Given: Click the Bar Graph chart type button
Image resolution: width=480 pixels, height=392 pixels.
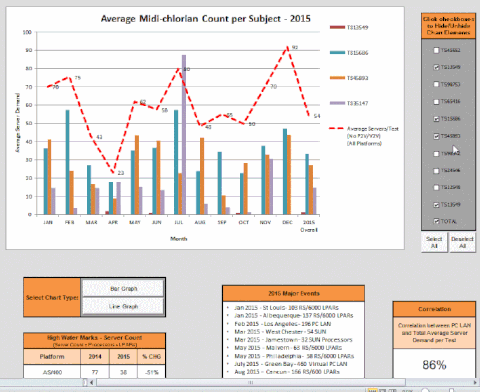Looking at the screenshot, I should click(x=123, y=288).
